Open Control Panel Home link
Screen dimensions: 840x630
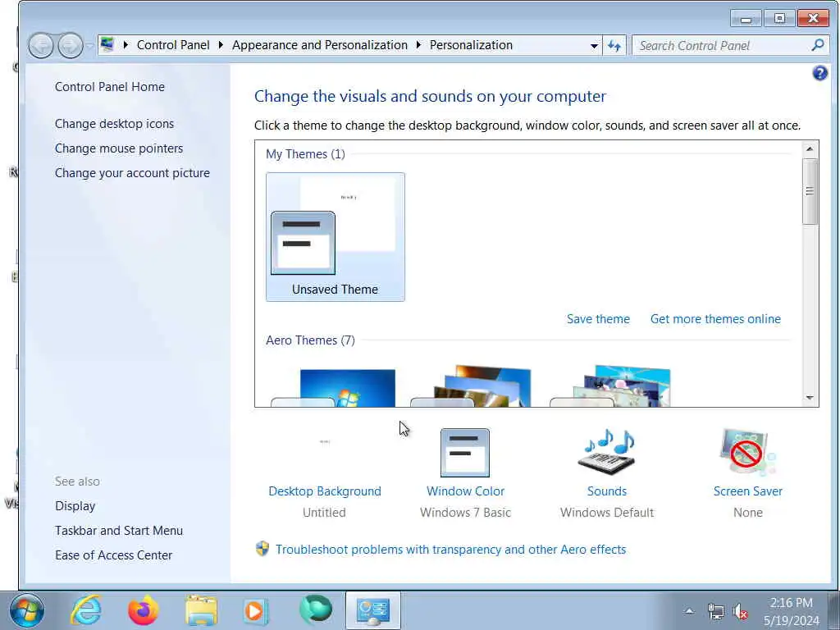click(x=110, y=87)
